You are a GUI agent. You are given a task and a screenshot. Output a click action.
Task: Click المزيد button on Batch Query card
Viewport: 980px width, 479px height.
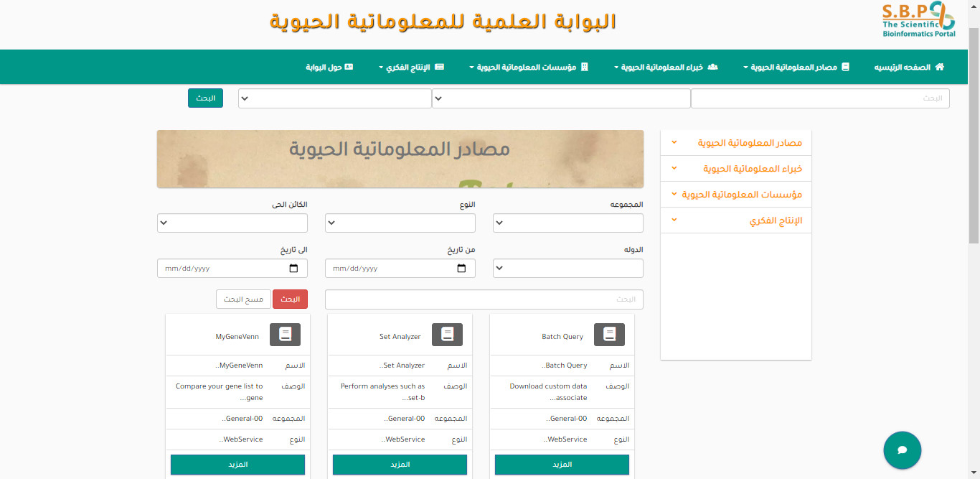[x=562, y=465]
